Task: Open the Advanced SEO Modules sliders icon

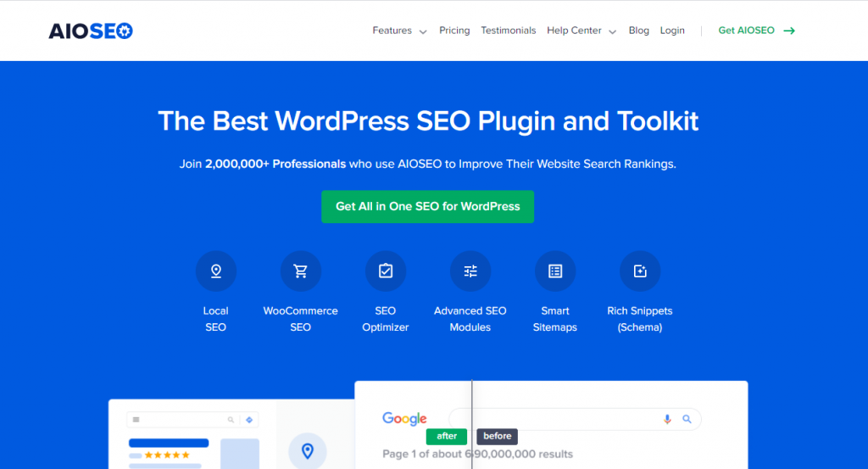Action: [470, 271]
